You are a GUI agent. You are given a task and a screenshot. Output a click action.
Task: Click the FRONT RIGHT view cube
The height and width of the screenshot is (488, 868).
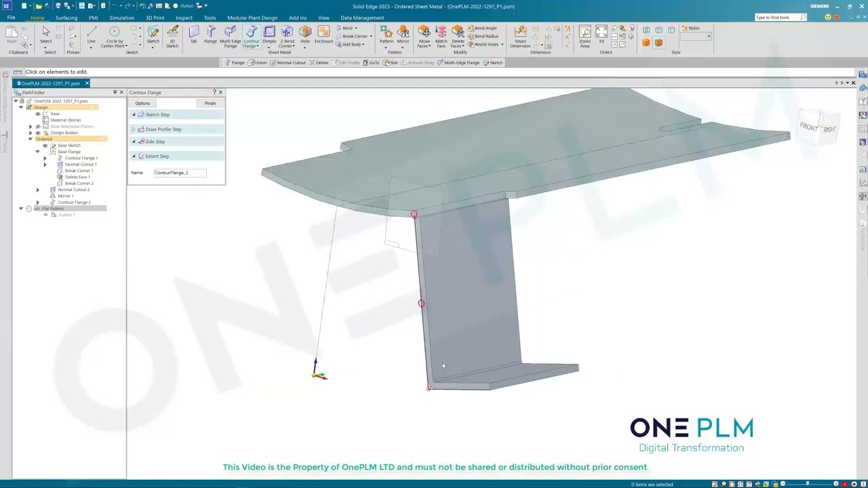[818, 127]
